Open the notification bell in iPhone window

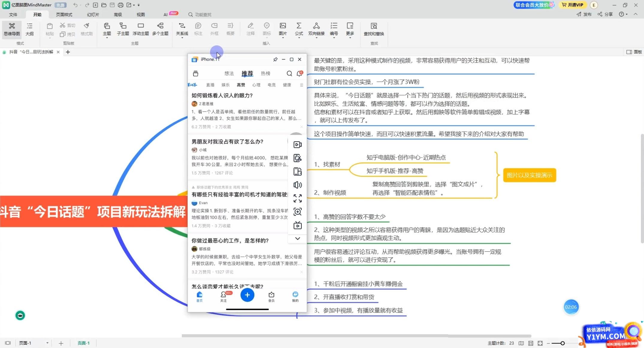299,74
